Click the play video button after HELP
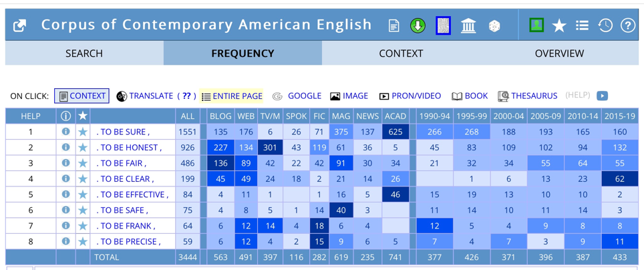 602,96
